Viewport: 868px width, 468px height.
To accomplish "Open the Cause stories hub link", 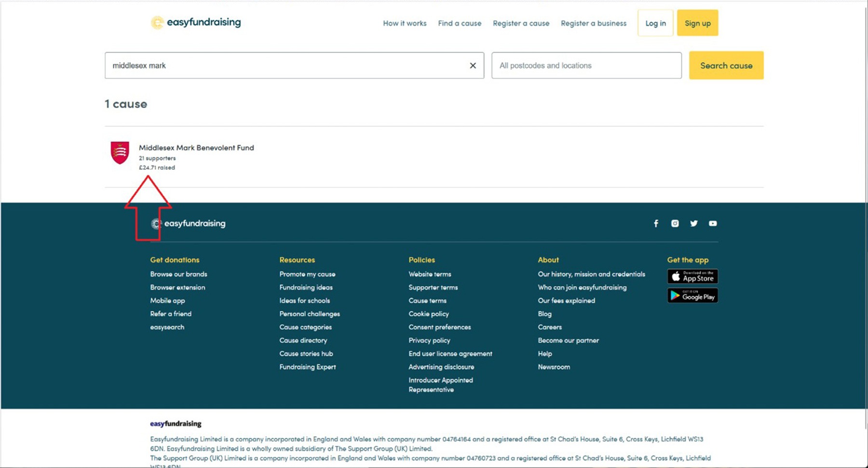I will [x=306, y=354].
